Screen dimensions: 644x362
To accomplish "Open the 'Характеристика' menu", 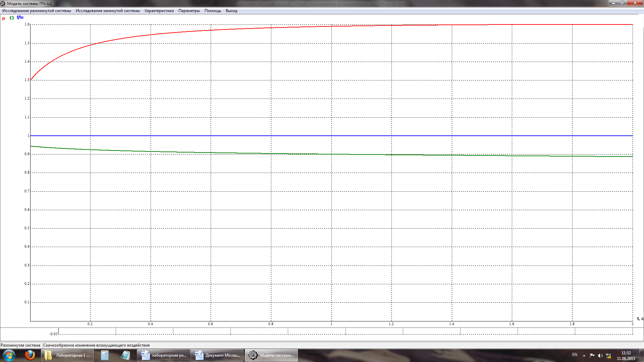I will pyautogui.click(x=159, y=11).
